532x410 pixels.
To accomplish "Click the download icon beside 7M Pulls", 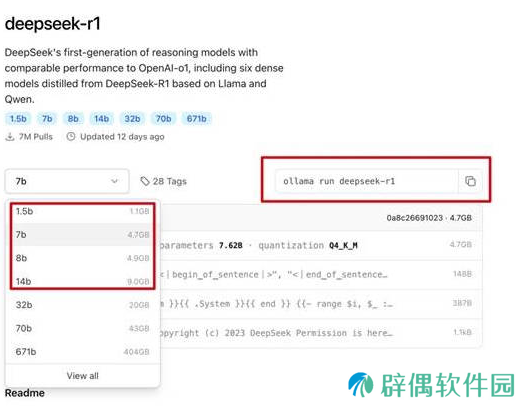I will (x=10, y=137).
